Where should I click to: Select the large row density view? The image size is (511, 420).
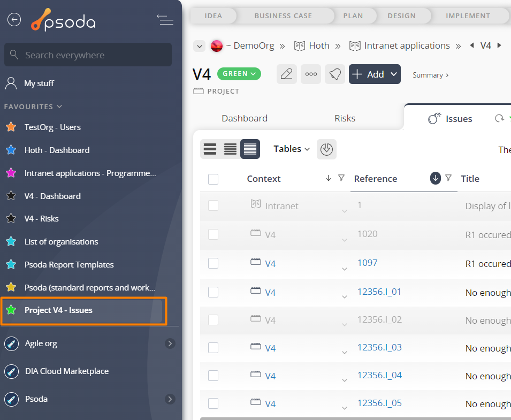(x=210, y=149)
